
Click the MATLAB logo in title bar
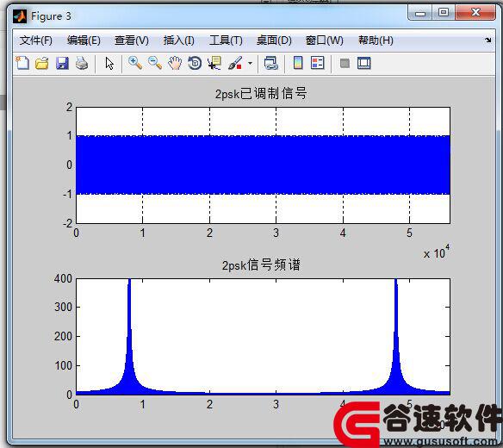(20, 16)
